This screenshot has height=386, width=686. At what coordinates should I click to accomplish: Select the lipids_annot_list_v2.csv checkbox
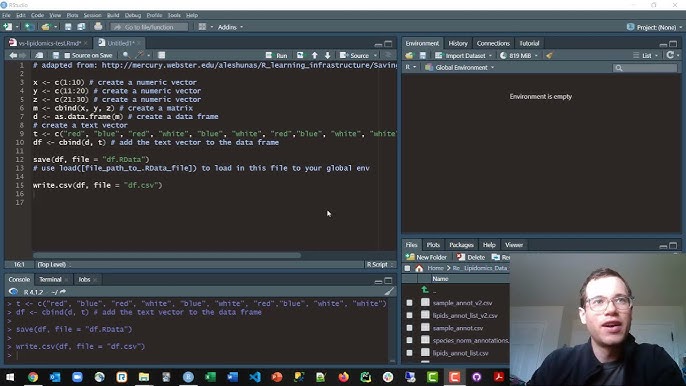(409, 316)
